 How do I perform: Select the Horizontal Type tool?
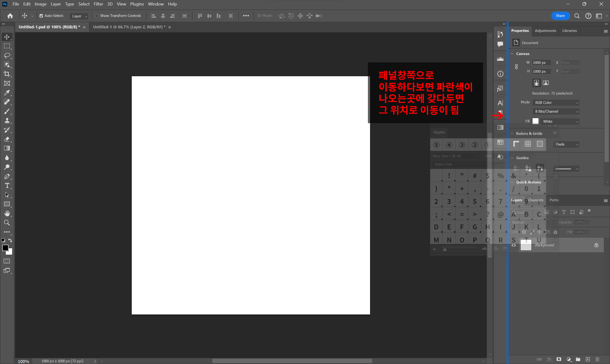(7, 186)
